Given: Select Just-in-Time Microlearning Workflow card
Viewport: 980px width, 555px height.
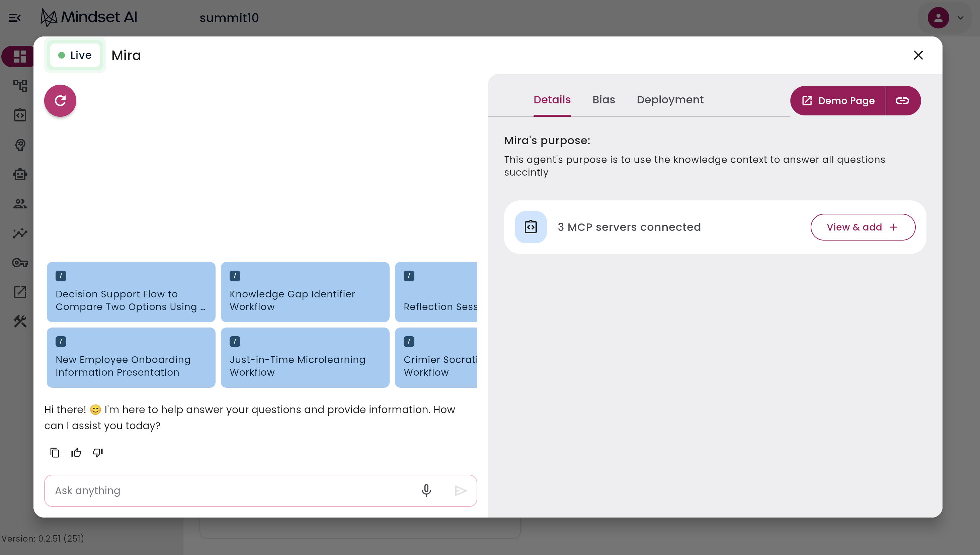Looking at the screenshot, I should coord(305,358).
